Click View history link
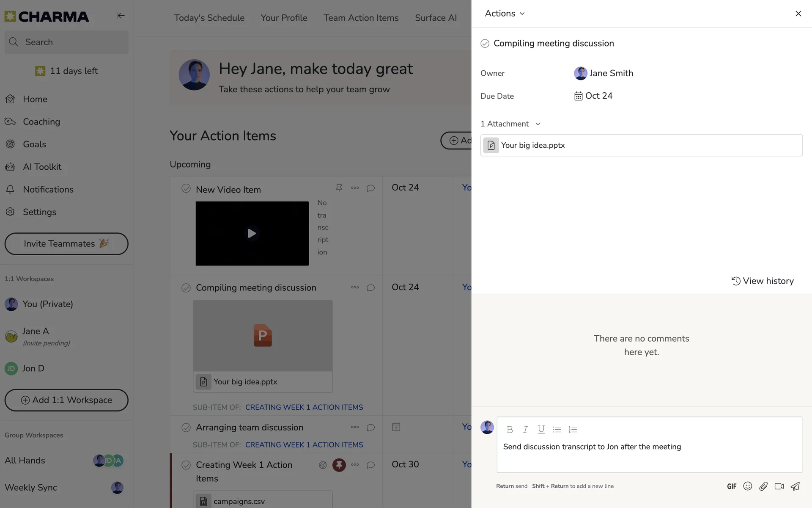Viewport: 812px width, 508px height. tap(763, 281)
